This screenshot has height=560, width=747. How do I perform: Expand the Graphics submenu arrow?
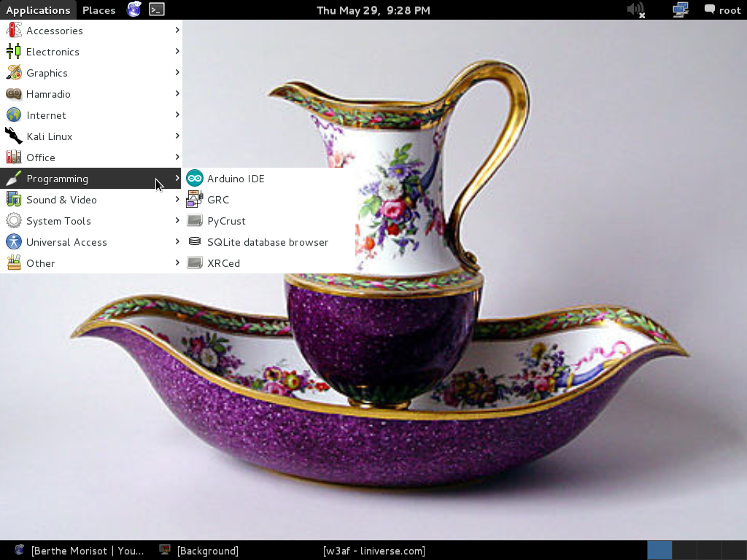tap(177, 72)
